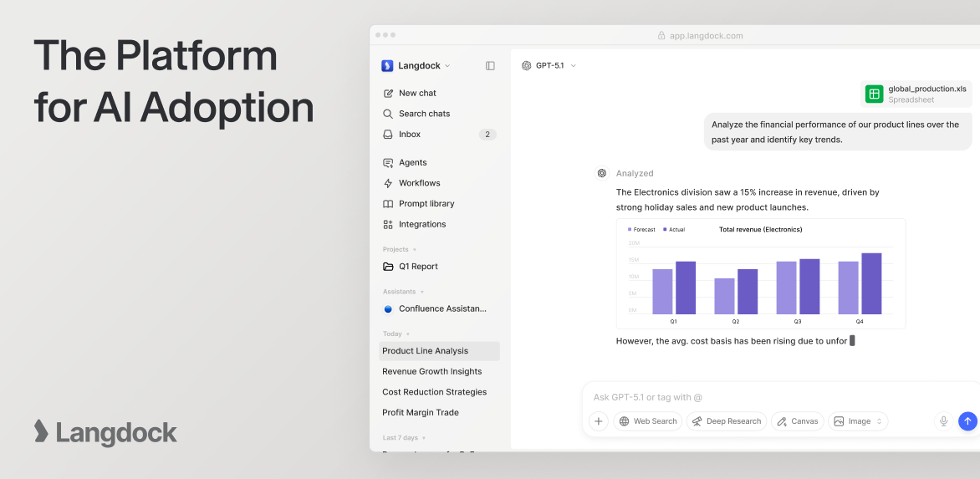Enable Deep Research mode
Image resolution: width=980 pixels, height=479 pixels.
[x=727, y=421]
